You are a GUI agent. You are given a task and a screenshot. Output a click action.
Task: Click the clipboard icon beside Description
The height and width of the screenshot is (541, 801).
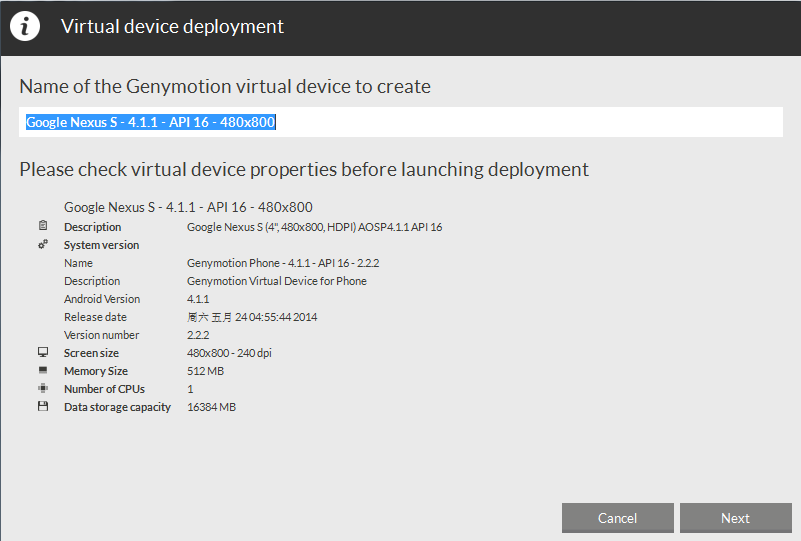(x=43, y=225)
